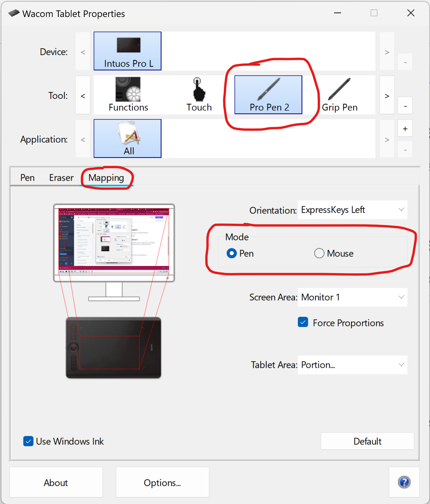Click the tablet mapping preview image
The width and height of the screenshot is (430, 504).
point(114,348)
